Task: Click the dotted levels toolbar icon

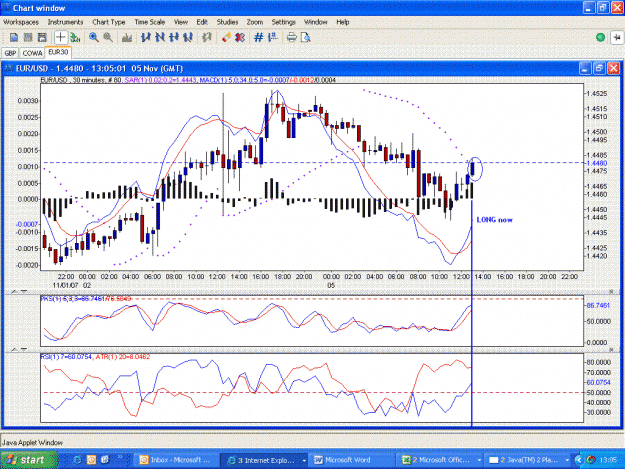Action: click(273, 37)
